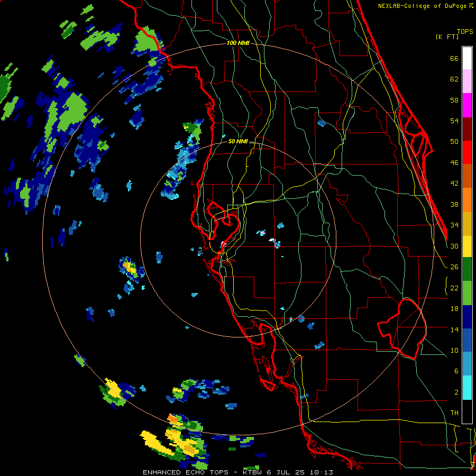Image resolution: width=476 pixels, height=476 pixels.
Task: Click the TOPS legend title
Action: pos(465,31)
